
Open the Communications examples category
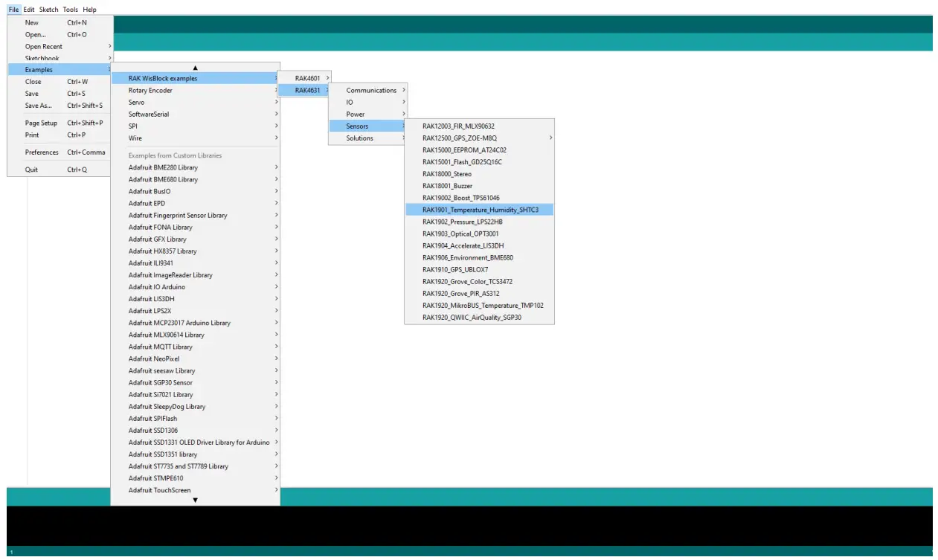368,90
